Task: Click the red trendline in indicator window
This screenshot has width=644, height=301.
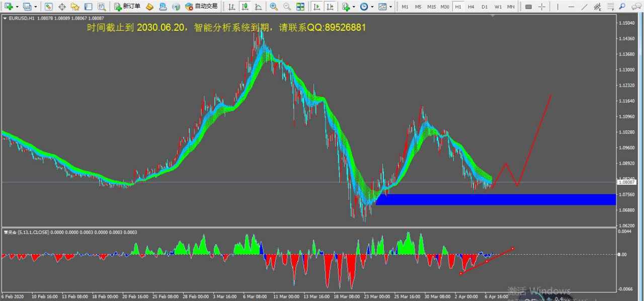Action: (x=487, y=261)
